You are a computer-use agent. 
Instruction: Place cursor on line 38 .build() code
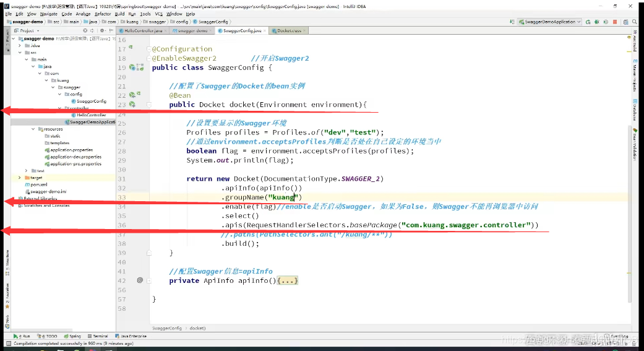click(240, 243)
